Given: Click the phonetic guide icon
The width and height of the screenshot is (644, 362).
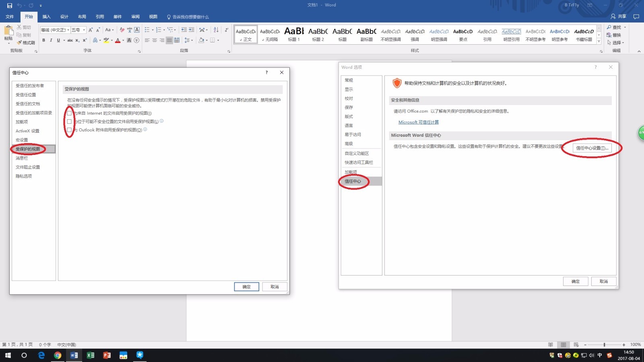Looking at the screenshot, I should tap(130, 30).
